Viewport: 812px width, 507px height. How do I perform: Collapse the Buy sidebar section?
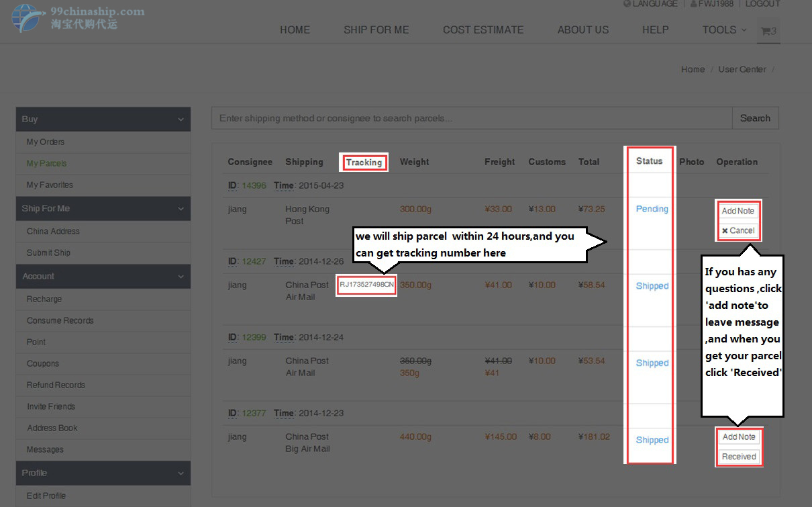click(180, 120)
